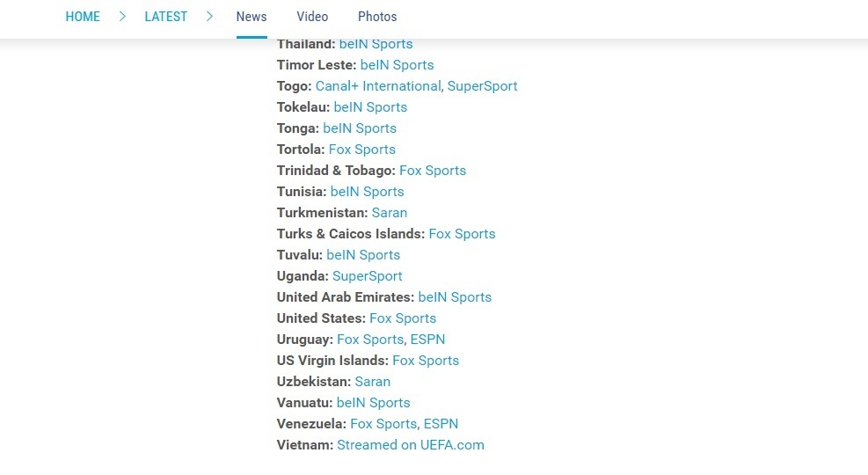Select the News tab
Screen dimensions: 868x475
tap(252, 17)
